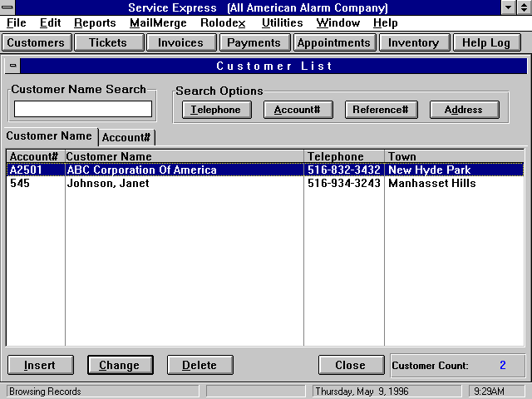The height and width of the screenshot is (399, 532).
Task: Click the Address search option button
Action: pos(463,110)
